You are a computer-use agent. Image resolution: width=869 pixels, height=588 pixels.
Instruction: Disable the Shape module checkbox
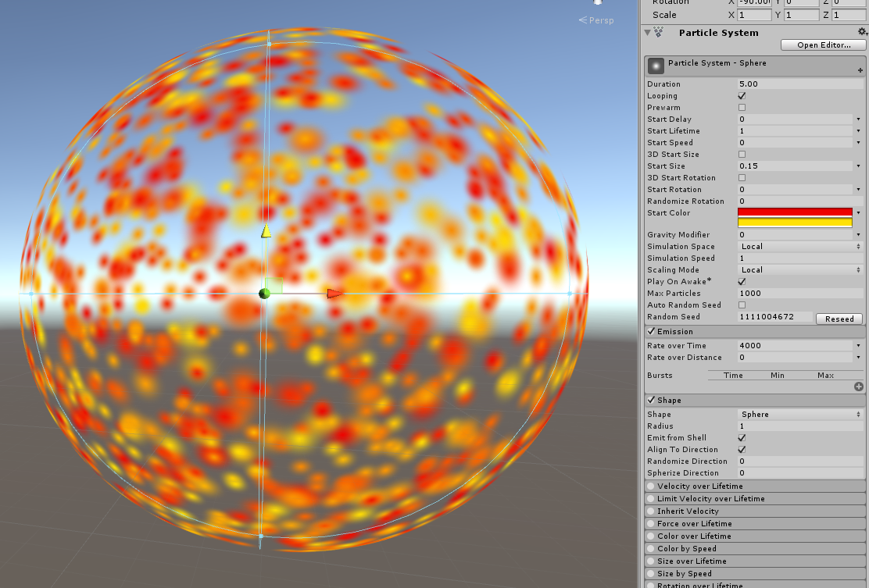point(651,400)
